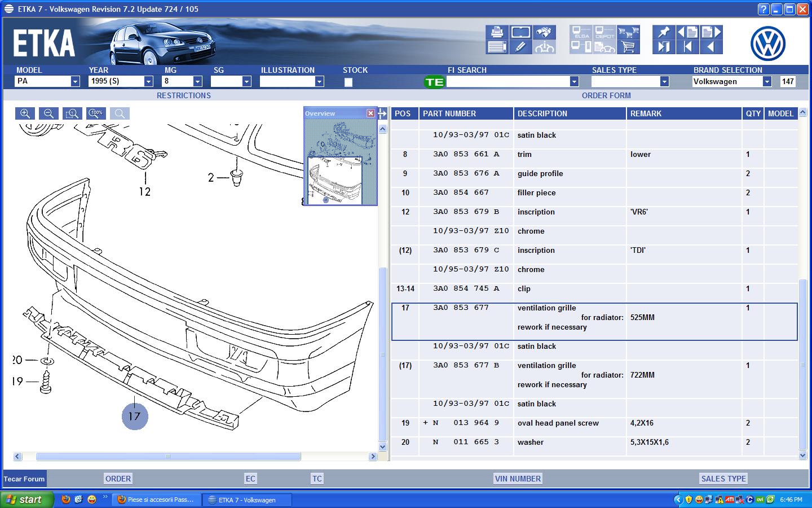This screenshot has height=508, width=812.
Task: Open the RESTRICTIONS tab
Action: pyautogui.click(x=184, y=95)
